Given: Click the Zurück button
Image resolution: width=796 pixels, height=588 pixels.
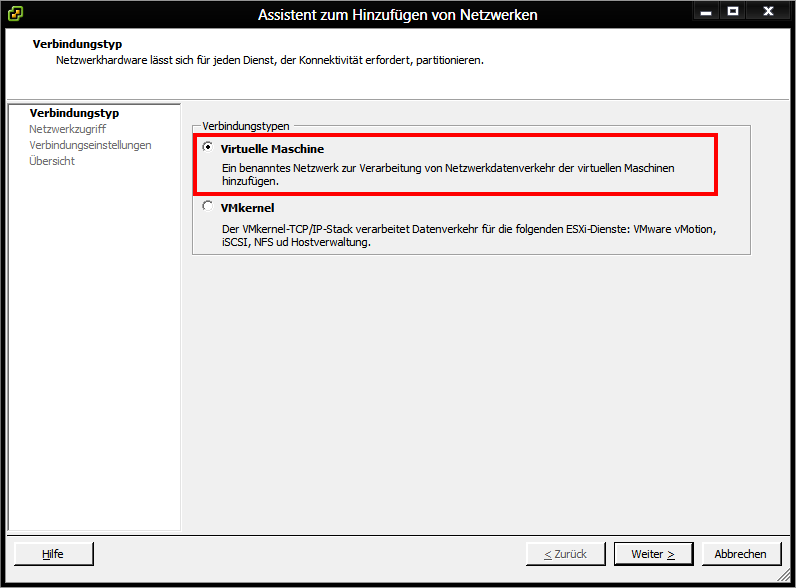Looking at the screenshot, I should (x=565, y=554).
